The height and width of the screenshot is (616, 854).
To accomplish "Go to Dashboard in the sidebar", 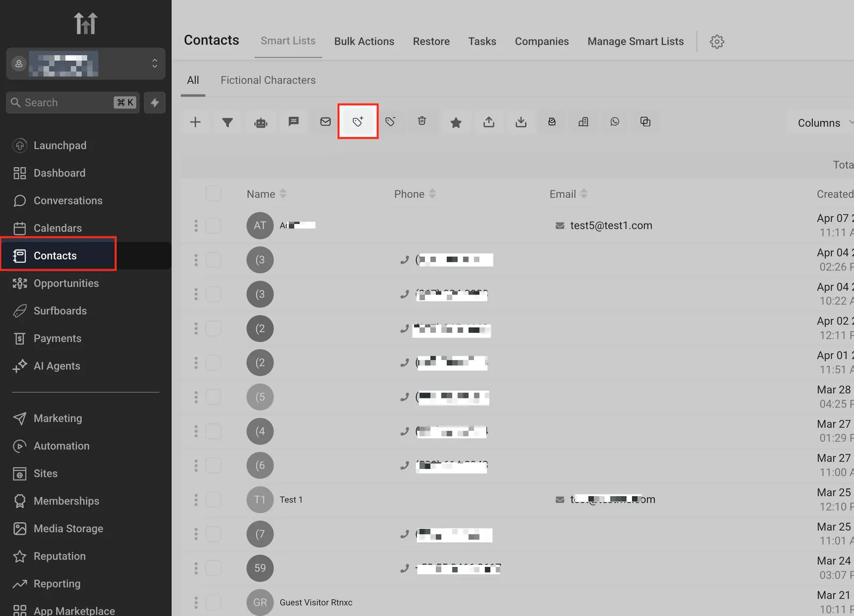I will pos(59,173).
